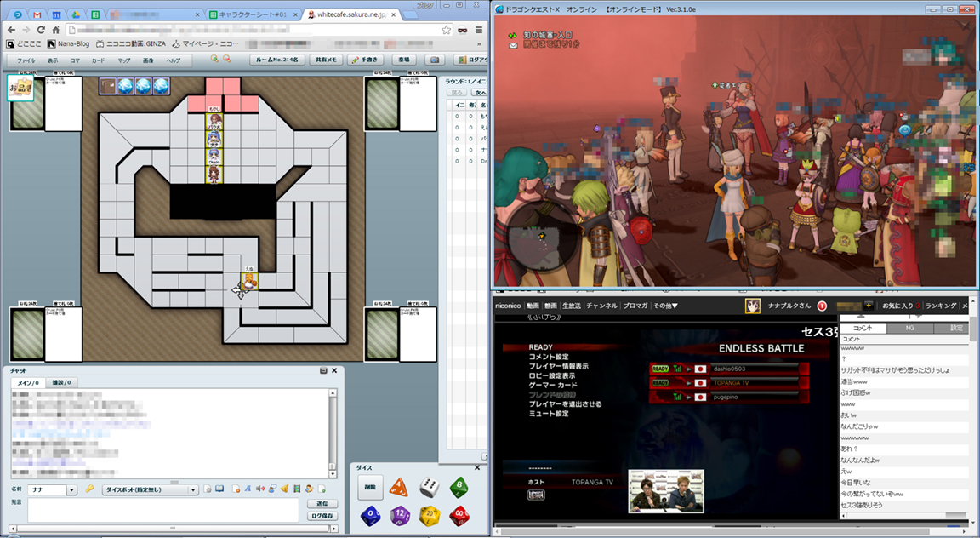Roll the yellow twenty-sided die

click(430, 516)
